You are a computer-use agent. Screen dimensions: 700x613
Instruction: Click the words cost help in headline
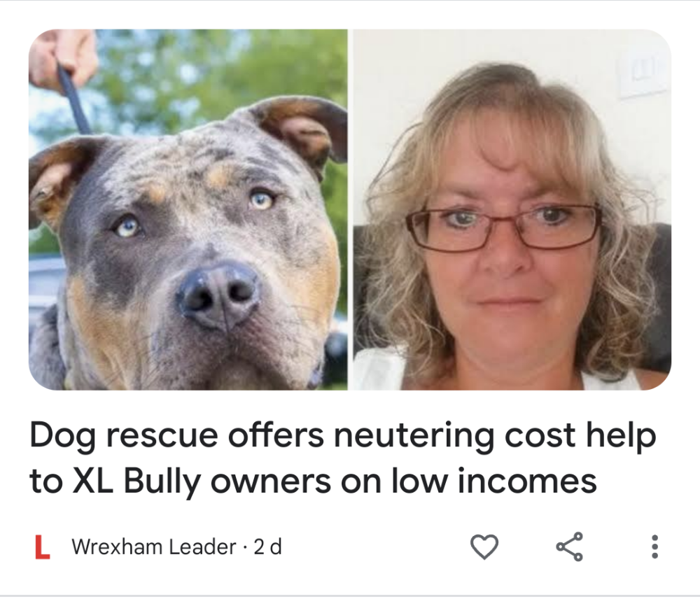(x=580, y=435)
